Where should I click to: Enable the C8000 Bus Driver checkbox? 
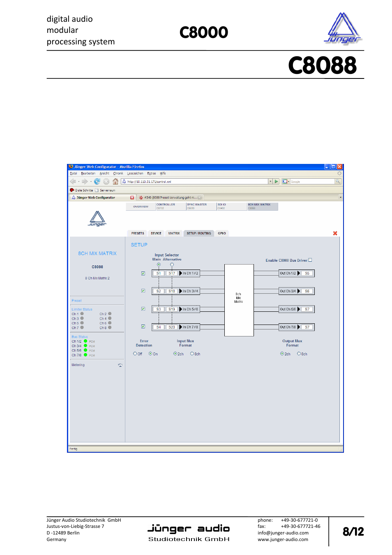pyautogui.click(x=310, y=260)
